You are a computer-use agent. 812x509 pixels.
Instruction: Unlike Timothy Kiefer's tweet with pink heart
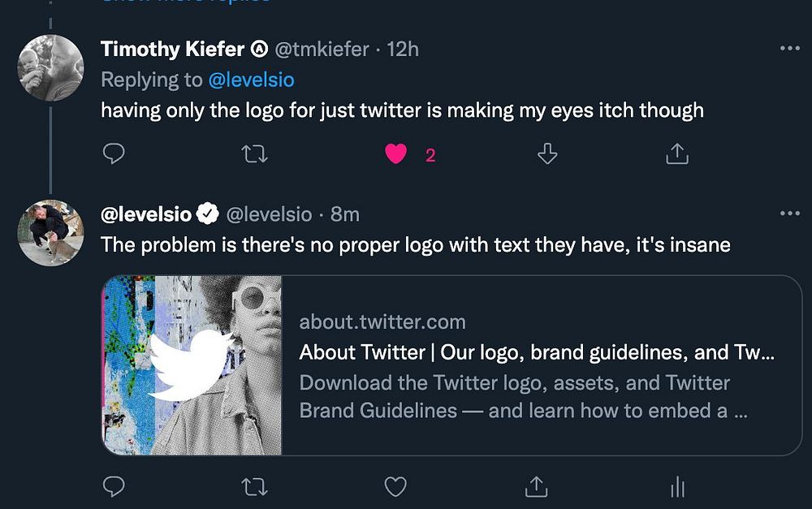[x=395, y=153]
